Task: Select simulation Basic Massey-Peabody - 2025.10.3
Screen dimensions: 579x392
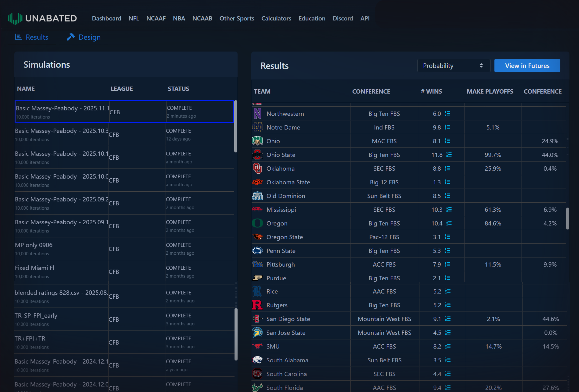Action: [x=124, y=134]
